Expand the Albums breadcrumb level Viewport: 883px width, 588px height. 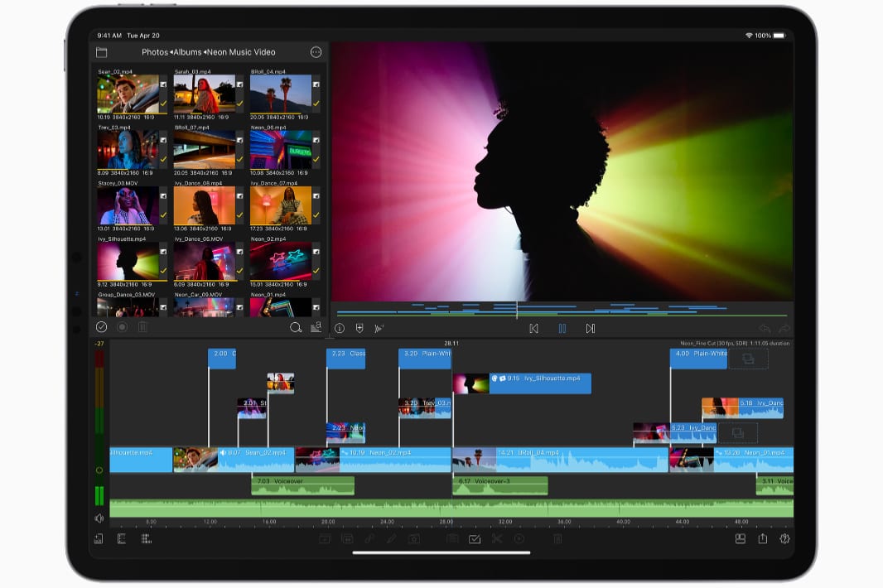[186, 52]
